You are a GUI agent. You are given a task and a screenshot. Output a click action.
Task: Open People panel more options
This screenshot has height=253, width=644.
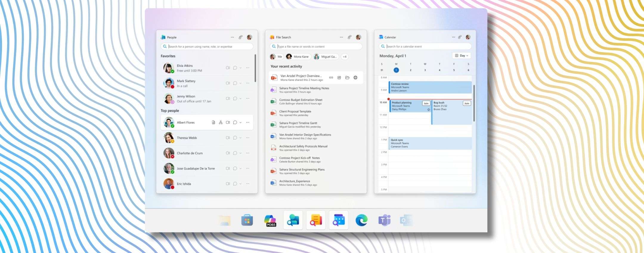point(232,37)
